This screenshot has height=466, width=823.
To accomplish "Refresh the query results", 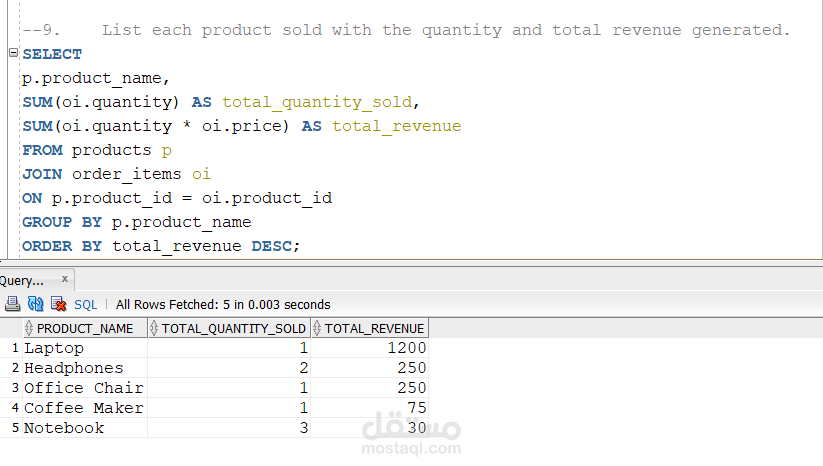I will tap(35, 304).
